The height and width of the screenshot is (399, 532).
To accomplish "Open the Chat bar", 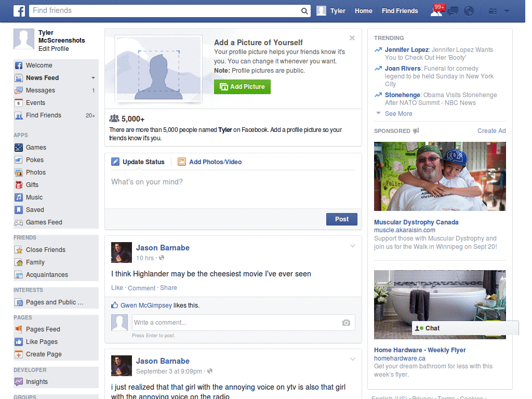I will coord(465,328).
